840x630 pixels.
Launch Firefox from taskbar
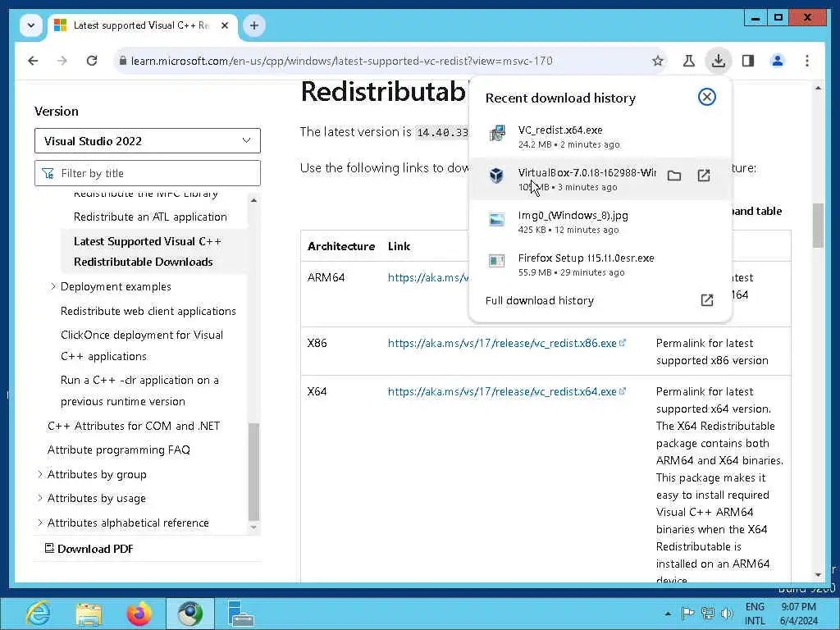(x=139, y=614)
